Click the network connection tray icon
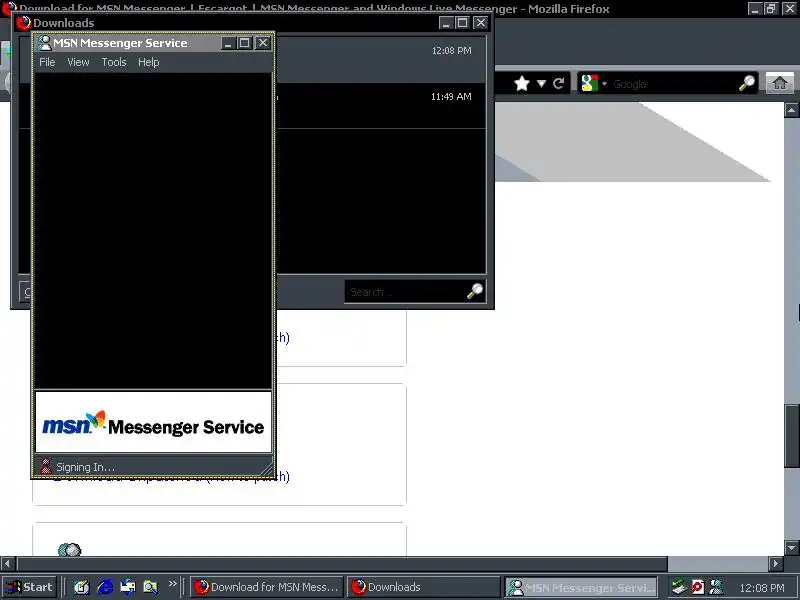This screenshot has height=600, width=800. click(679, 587)
